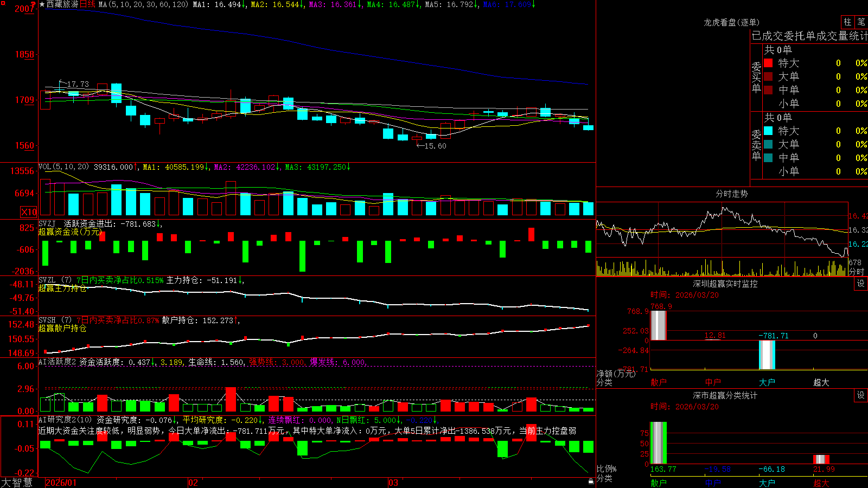The width and height of the screenshot is (868, 488).
Task: Click the teal 大单 sell order swatch
Action: click(x=768, y=144)
